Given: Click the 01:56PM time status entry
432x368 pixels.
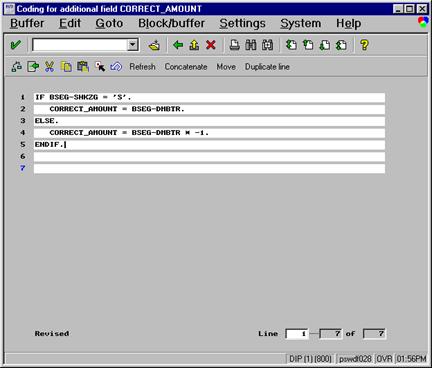Looking at the screenshot, I should (x=411, y=359).
